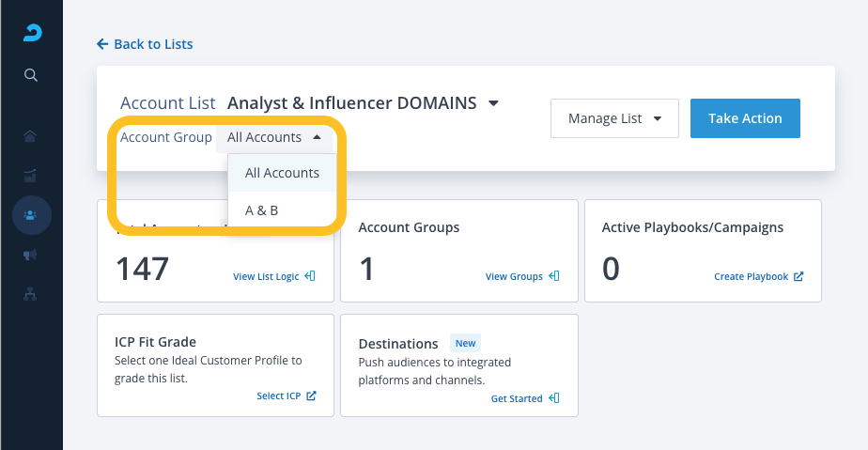Choose A & B account group option
The width and height of the screenshot is (868, 450).
pos(283,210)
